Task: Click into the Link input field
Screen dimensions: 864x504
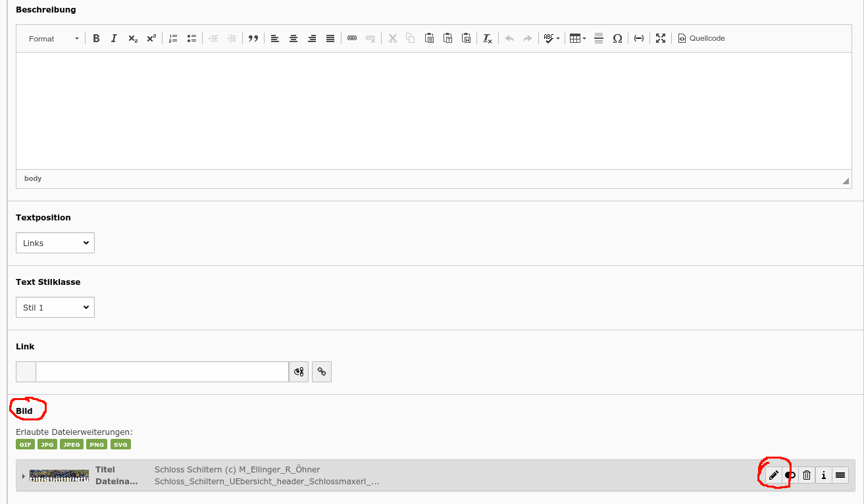Action: coord(162,372)
